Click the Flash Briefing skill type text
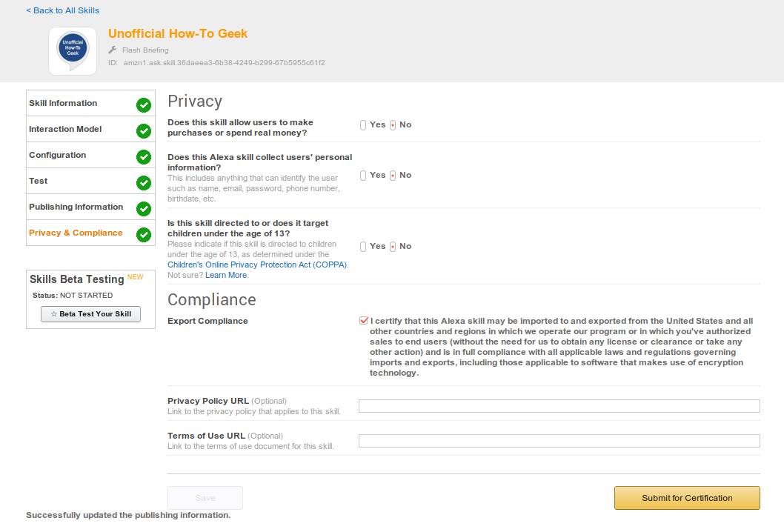 145,50
